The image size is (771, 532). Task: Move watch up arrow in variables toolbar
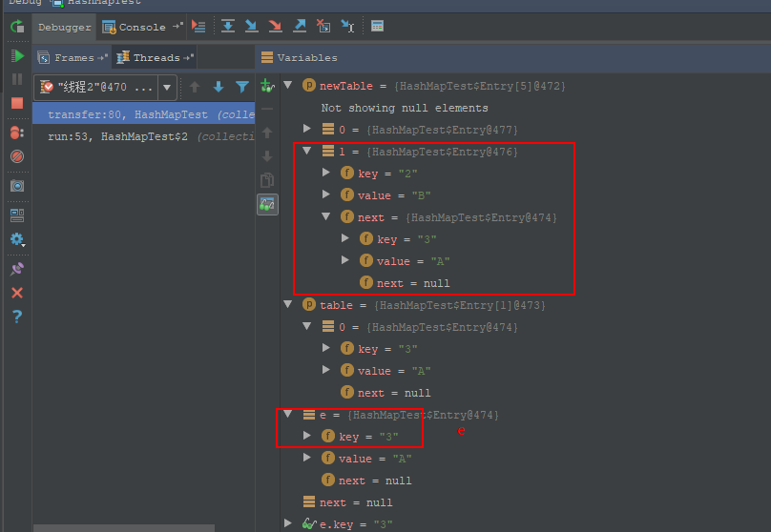coord(267,133)
